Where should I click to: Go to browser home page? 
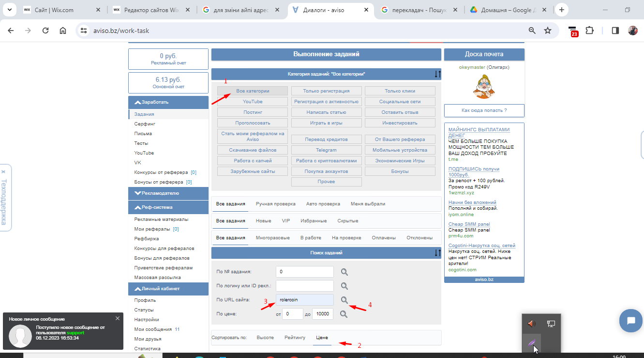(63, 31)
